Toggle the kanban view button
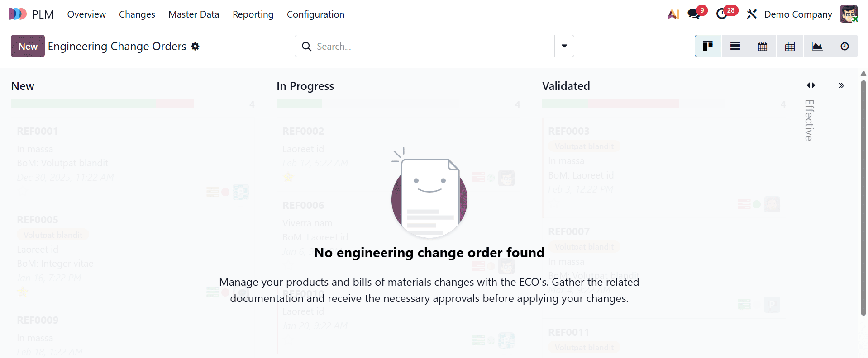The width and height of the screenshot is (868, 358). coord(708,46)
